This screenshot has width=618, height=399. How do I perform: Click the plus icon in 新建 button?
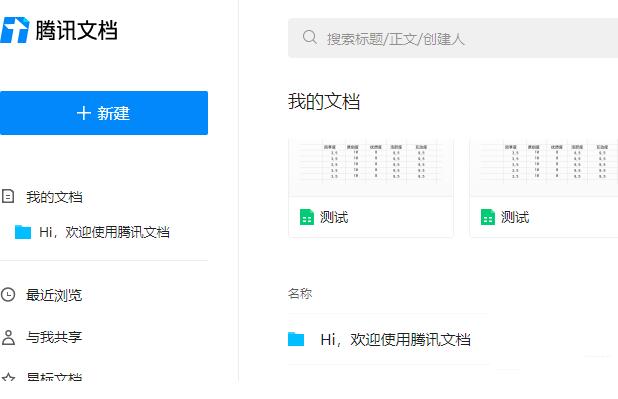point(84,113)
